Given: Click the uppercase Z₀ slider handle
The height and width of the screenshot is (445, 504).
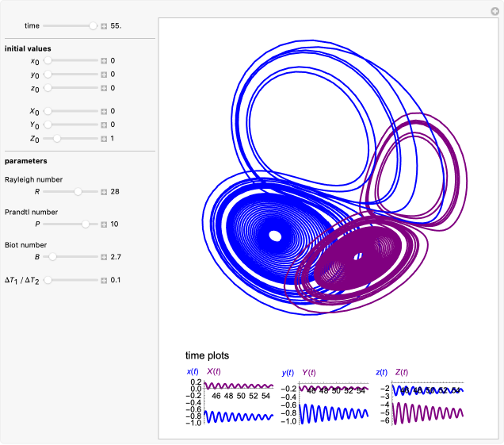Looking at the screenshot, I should coord(57,139).
